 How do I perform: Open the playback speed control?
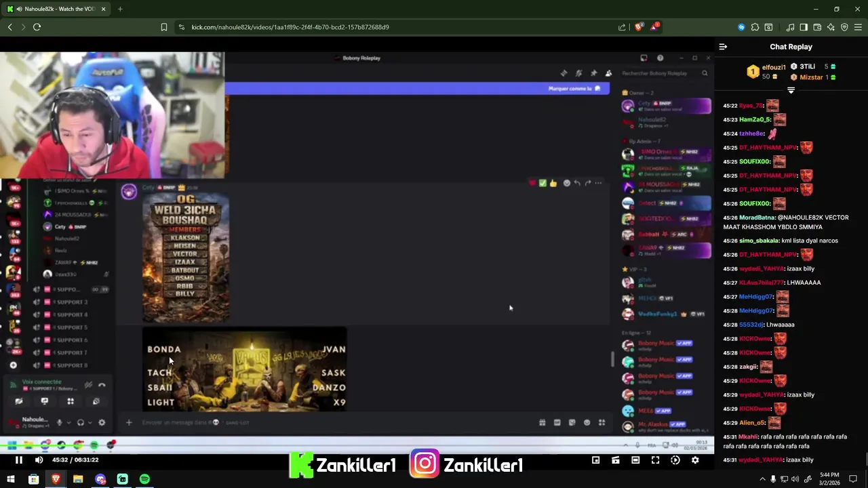675,460
